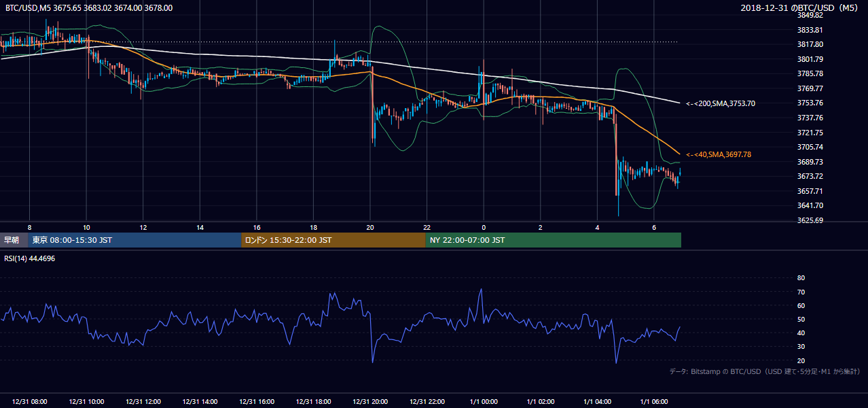Image resolution: width=868 pixels, height=408 pixels.
Task: Click hour tick 14 under the price chart
Action: coord(200,227)
